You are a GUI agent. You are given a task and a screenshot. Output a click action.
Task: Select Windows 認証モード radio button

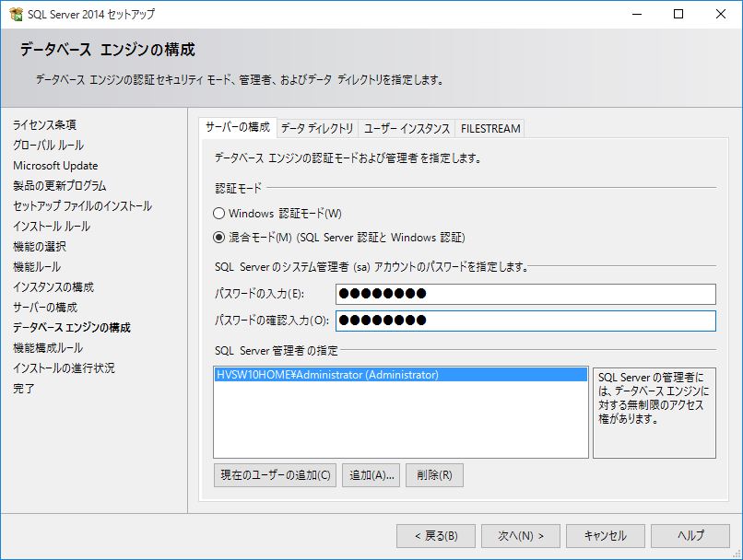[218, 214]
